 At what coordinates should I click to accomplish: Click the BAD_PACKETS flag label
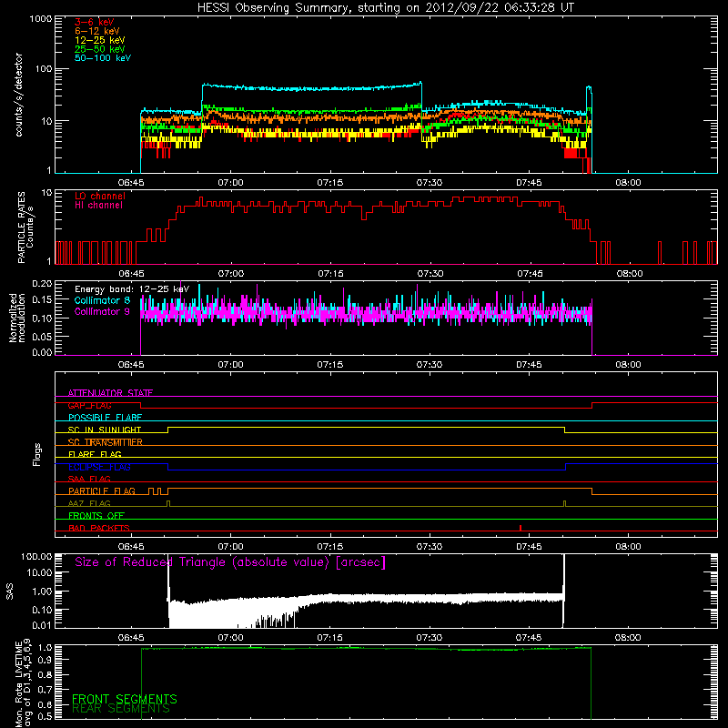click(99, 528)
